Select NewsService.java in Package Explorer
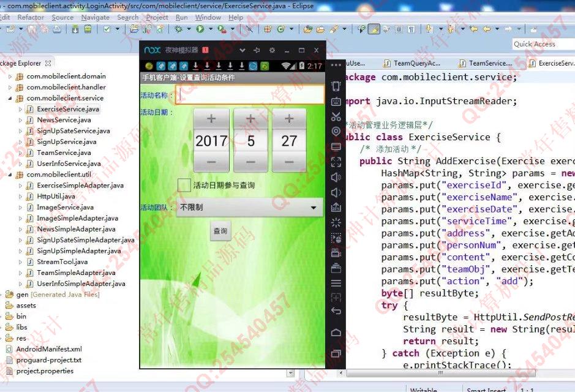The height and width of the screenshot is (392, 575). (64, 120)
